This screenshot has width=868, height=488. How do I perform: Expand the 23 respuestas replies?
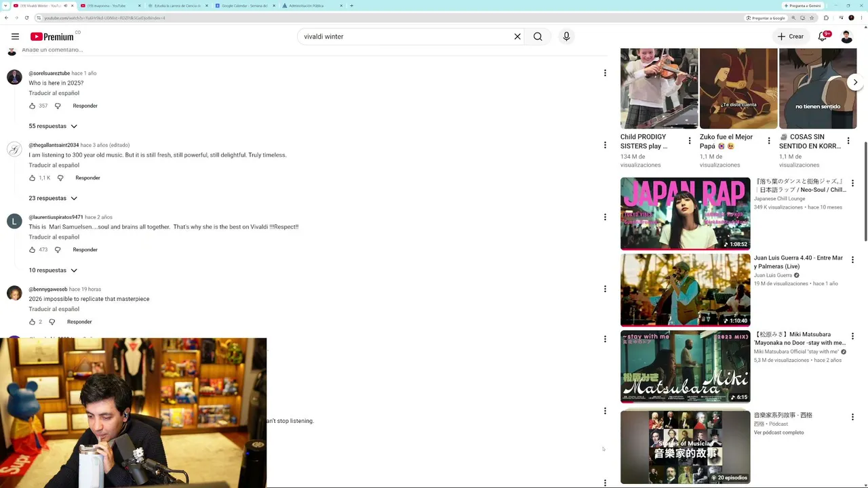(53, 198)
